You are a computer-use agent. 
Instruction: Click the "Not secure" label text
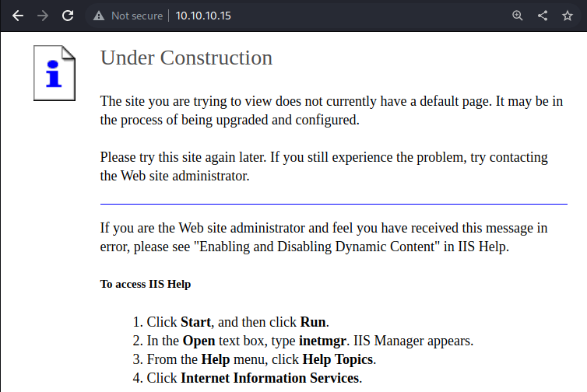pos(137,16)
